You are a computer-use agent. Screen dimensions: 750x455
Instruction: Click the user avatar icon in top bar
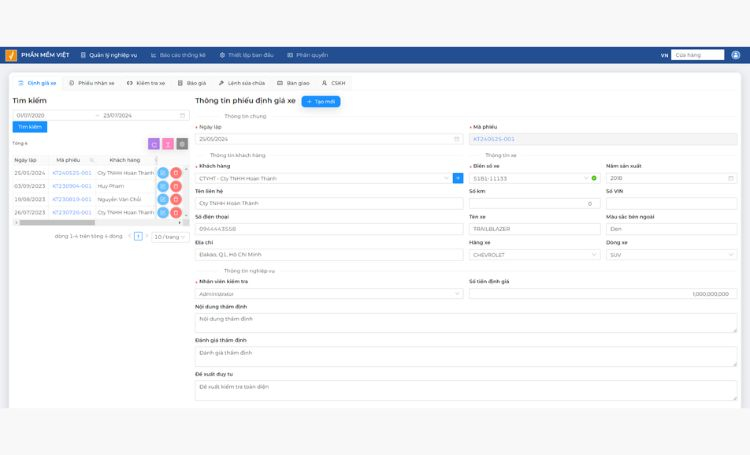click(x=736, y=55)
